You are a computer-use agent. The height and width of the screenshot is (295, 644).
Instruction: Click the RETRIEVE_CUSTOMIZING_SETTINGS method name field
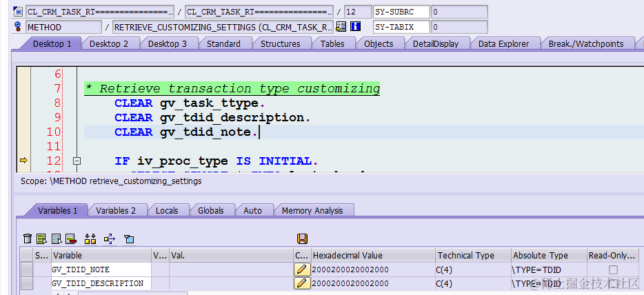click(223, 27)
